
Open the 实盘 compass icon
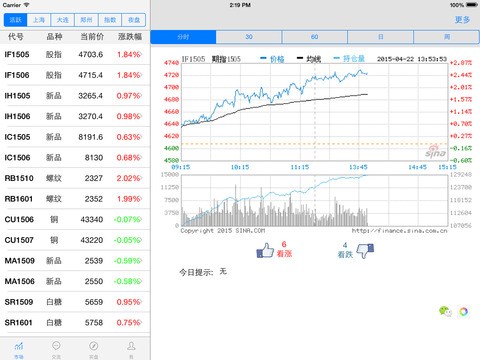(x=94, y=346)
